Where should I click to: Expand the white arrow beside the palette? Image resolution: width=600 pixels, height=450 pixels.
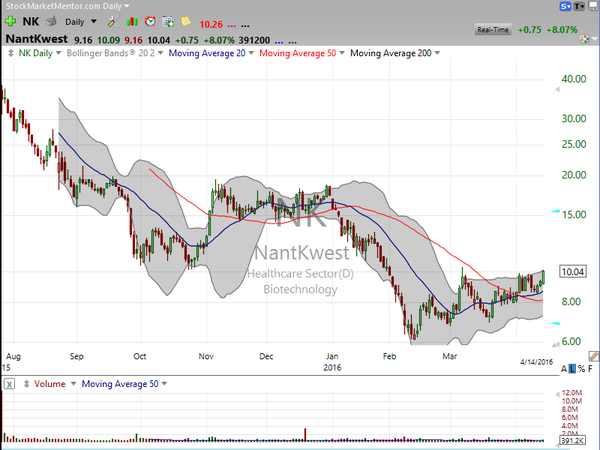pyautogui.click(x=595, y=39)
